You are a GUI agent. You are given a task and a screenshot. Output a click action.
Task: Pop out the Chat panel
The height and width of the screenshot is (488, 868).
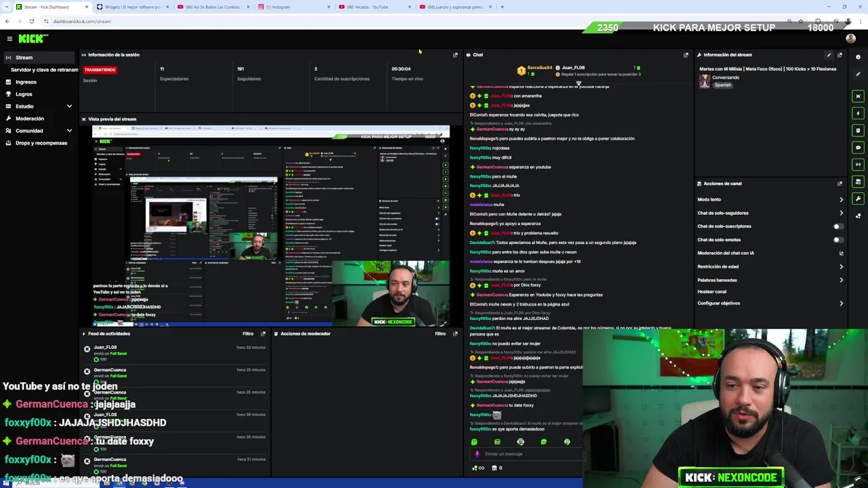686,55
